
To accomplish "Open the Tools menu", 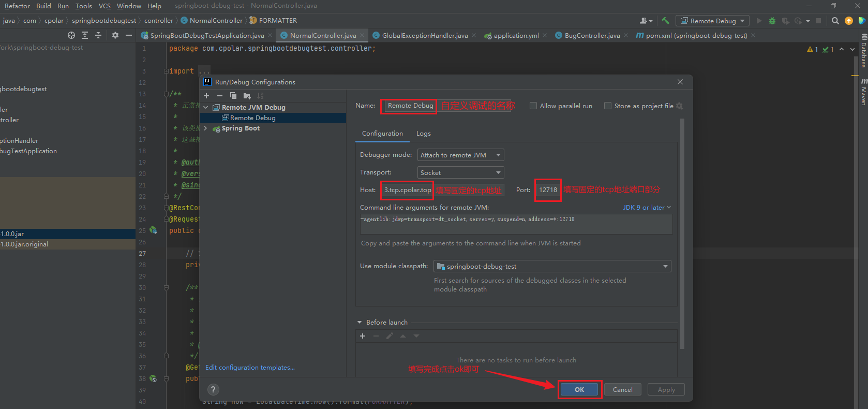I will (x=83, y=6).
